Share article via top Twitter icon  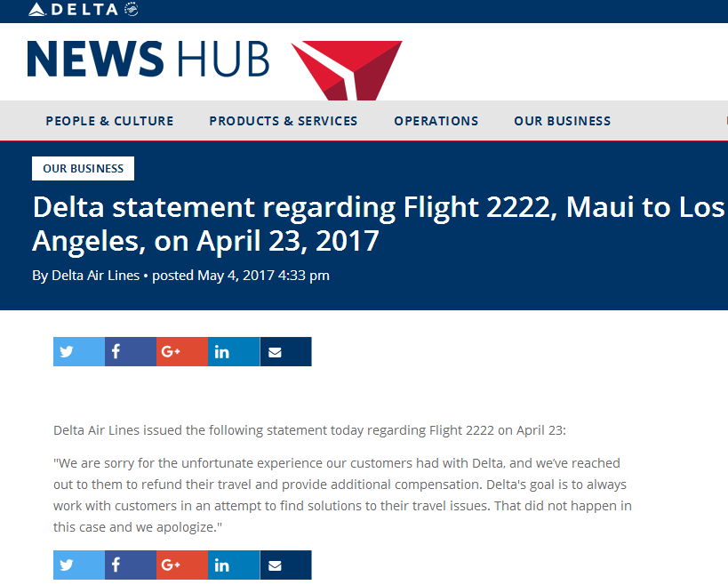pyautogui.click(x=79, y=351)
